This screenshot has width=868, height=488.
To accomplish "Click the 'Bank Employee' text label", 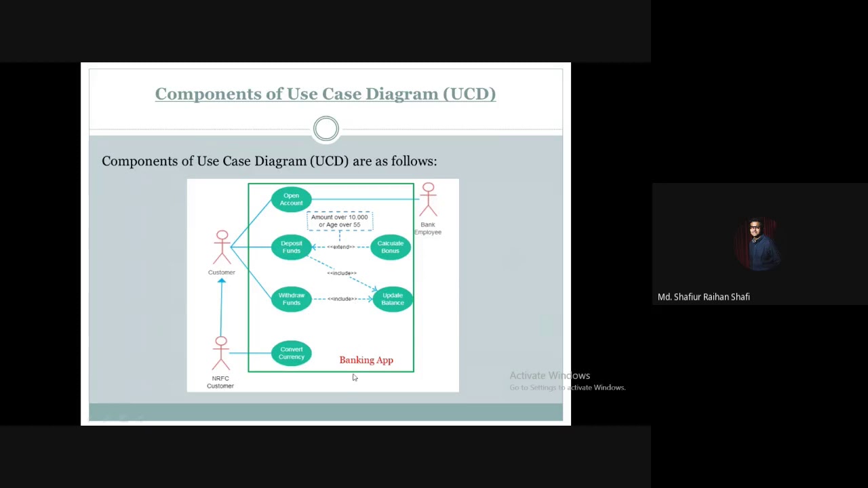I will [428, 228].
